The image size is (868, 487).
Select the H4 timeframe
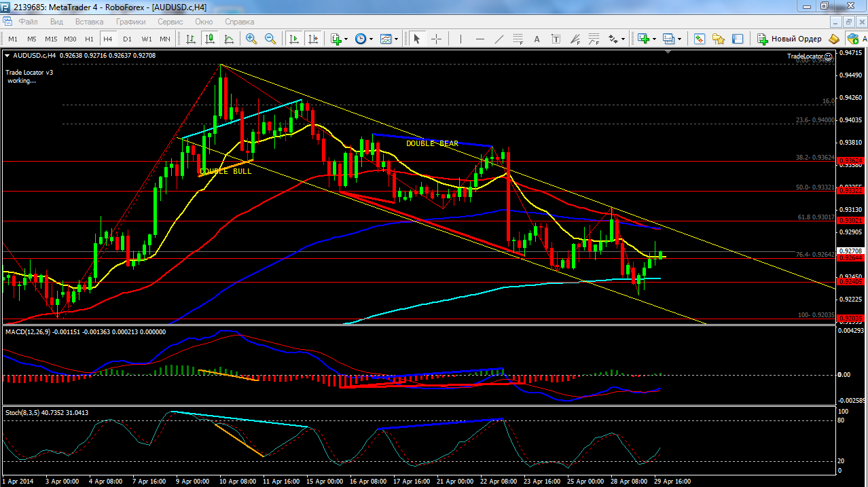coord(107,39)
